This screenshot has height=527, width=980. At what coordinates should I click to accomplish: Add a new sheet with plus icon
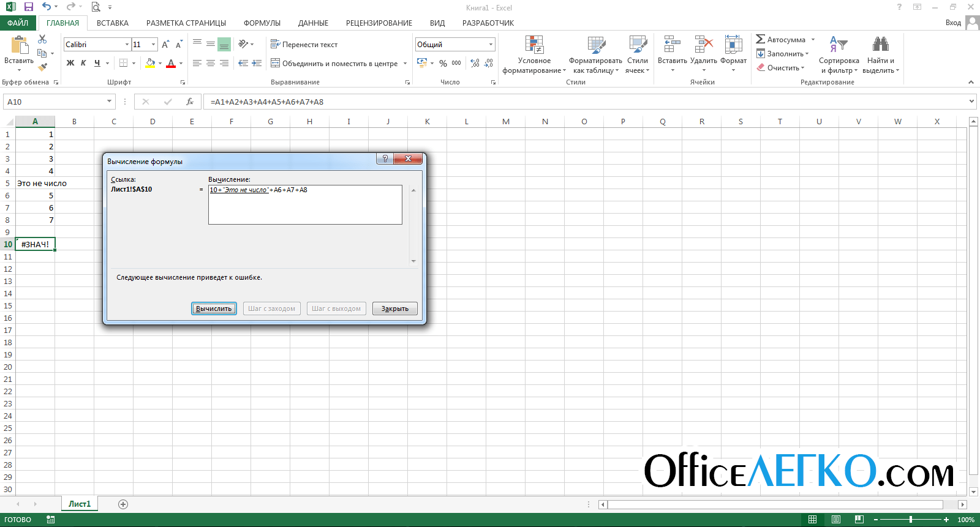tap(123, 504)
